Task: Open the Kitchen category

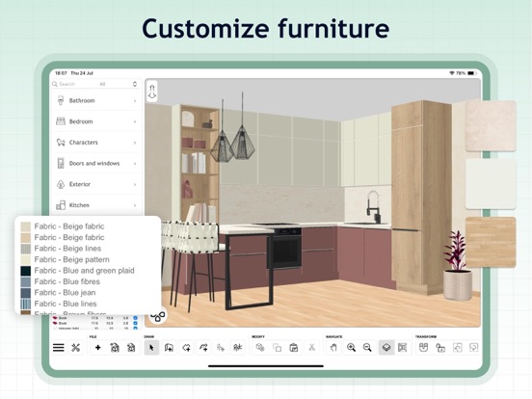Action: [96, 205]
